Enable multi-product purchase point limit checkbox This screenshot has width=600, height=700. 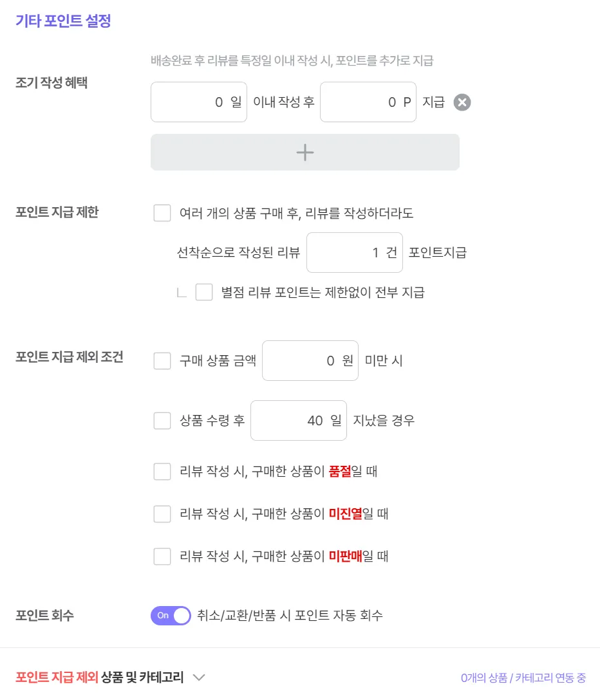point(162,213)
